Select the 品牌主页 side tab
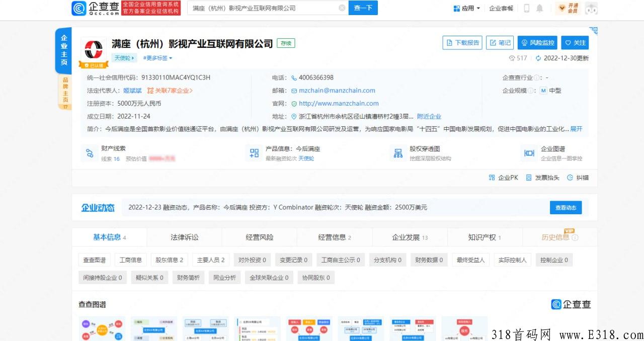The image size is (644, 341). [x=65, y=93]
